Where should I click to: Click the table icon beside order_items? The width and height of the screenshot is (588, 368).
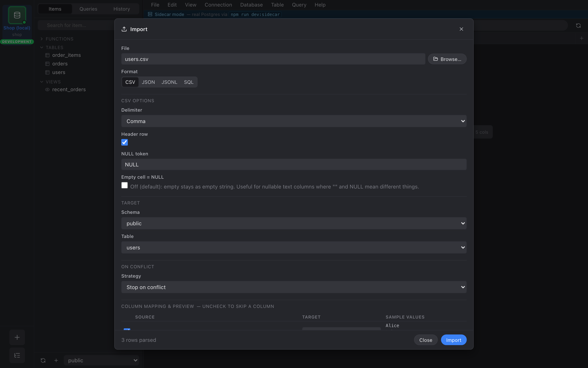[47, 55]
